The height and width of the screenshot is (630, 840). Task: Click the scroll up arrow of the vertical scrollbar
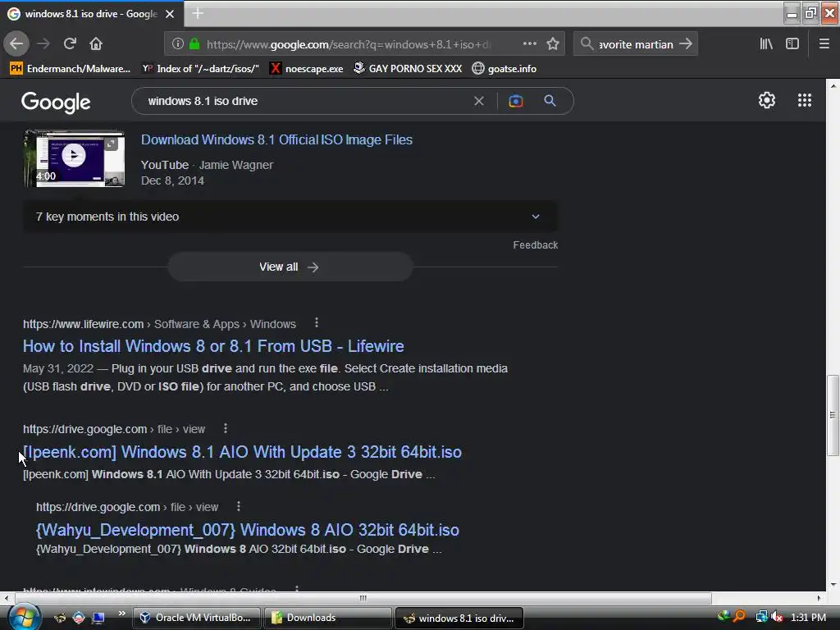tap(833, 84)
